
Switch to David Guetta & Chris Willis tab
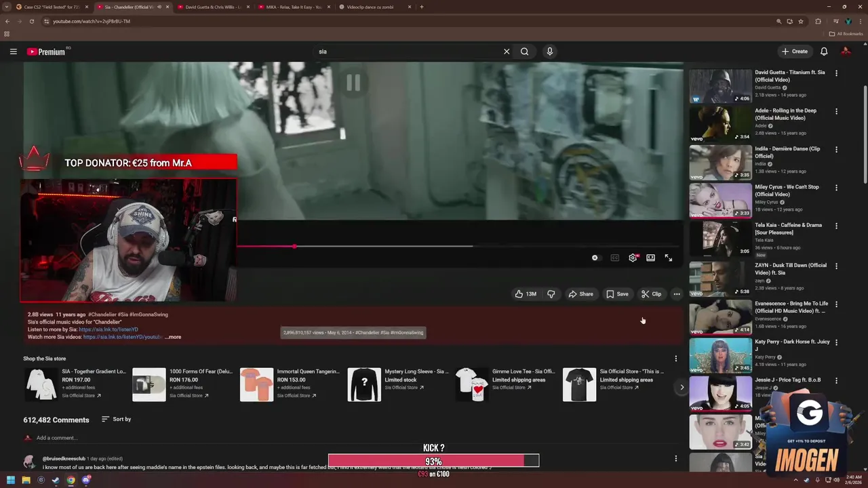pyautogui.click(x=212, y=7)
